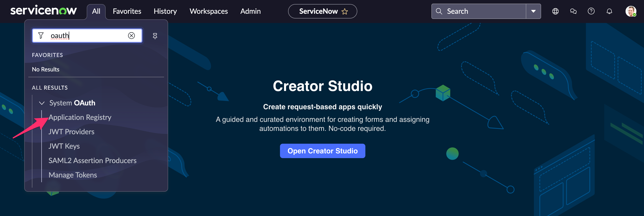Open the help question-mark icon
644x216 pixels.
(591, 11)
